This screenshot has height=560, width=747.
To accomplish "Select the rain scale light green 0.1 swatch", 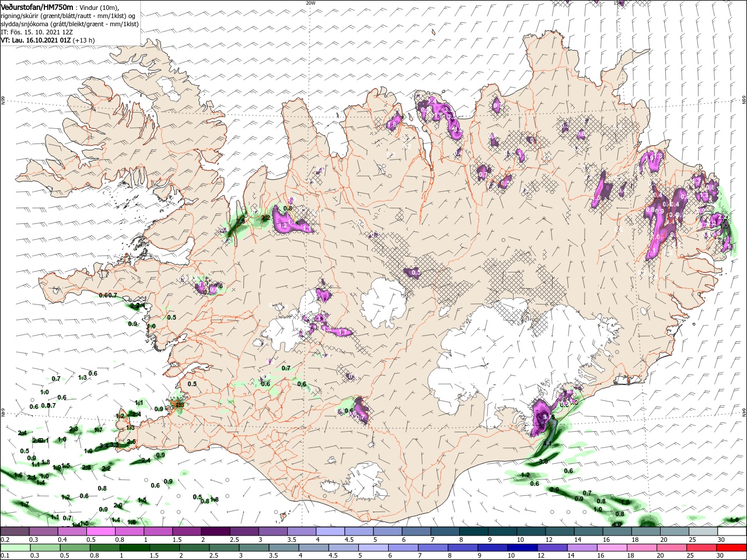I will coord(15,548).
